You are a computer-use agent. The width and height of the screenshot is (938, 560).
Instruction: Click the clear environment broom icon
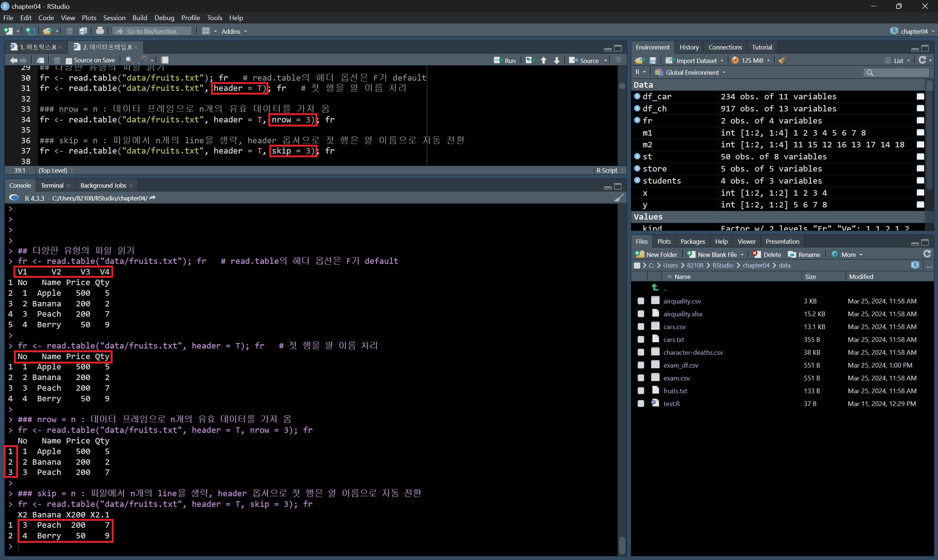(x=783, y=60)
